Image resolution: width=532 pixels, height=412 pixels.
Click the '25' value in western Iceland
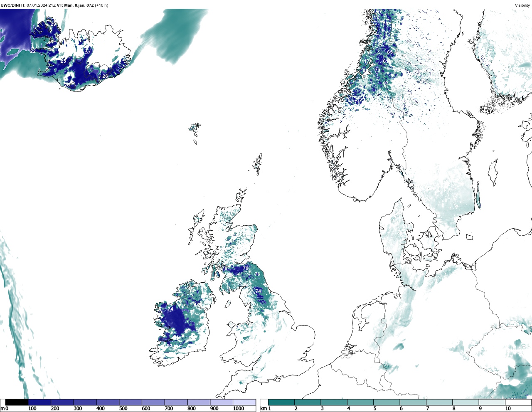point(63,61)
